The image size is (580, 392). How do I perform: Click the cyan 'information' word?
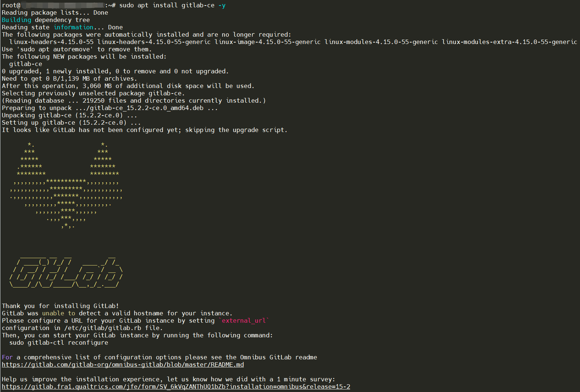(x=73, y=27)
